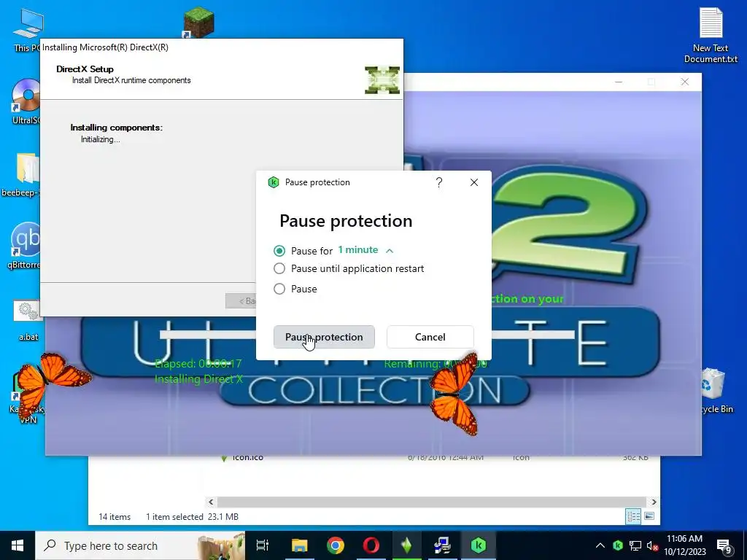This screenshot has height=560, width=747.
Task: Show hidden system tray icons
Action: (600, 545)
